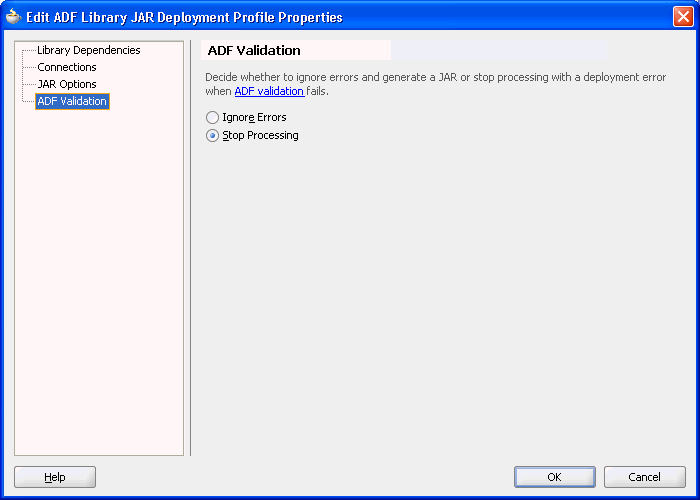Follow the ADF validation hyperlink

tap(270, 91)
